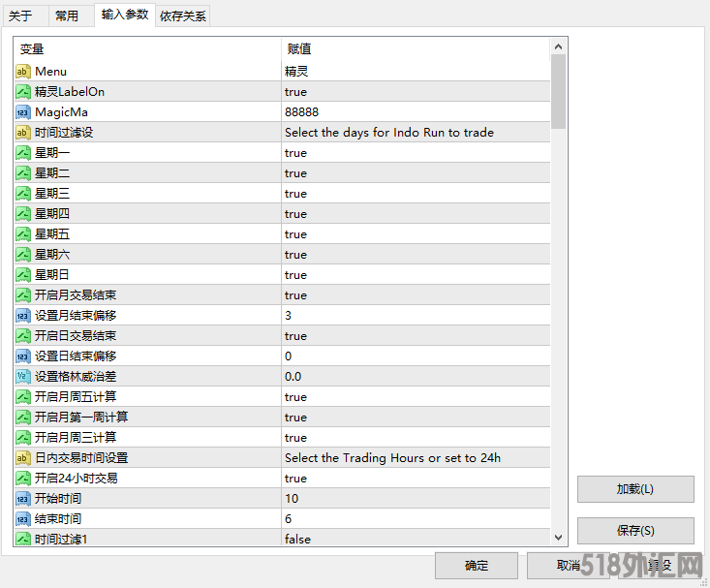Click the integer icon beside 开始时间
710x588 pixels.
pos(23,499)
